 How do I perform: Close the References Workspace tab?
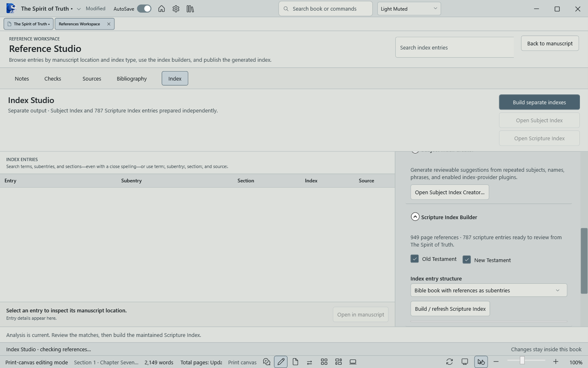(x=109, y=24)
